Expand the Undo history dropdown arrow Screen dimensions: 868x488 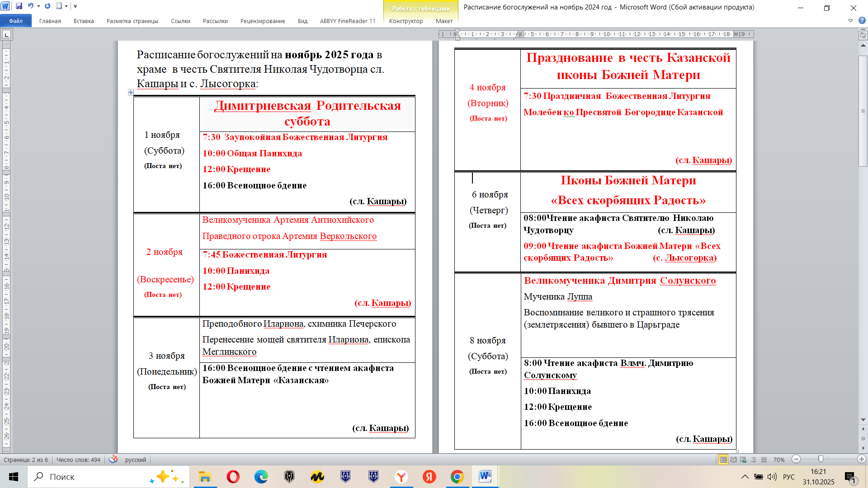[x=38, y=6]
